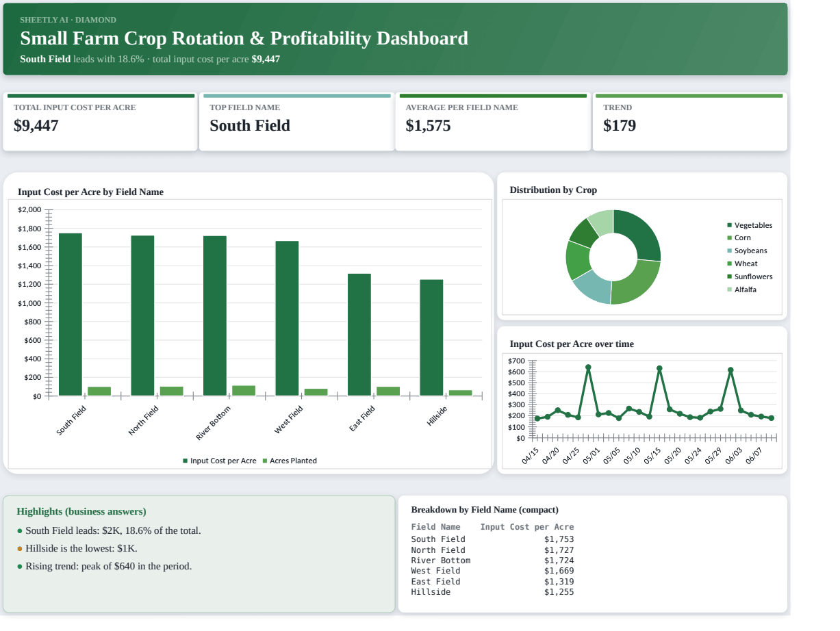Click the Soybeans legend color swatch
840x631 pixels.
click(730, 251)
